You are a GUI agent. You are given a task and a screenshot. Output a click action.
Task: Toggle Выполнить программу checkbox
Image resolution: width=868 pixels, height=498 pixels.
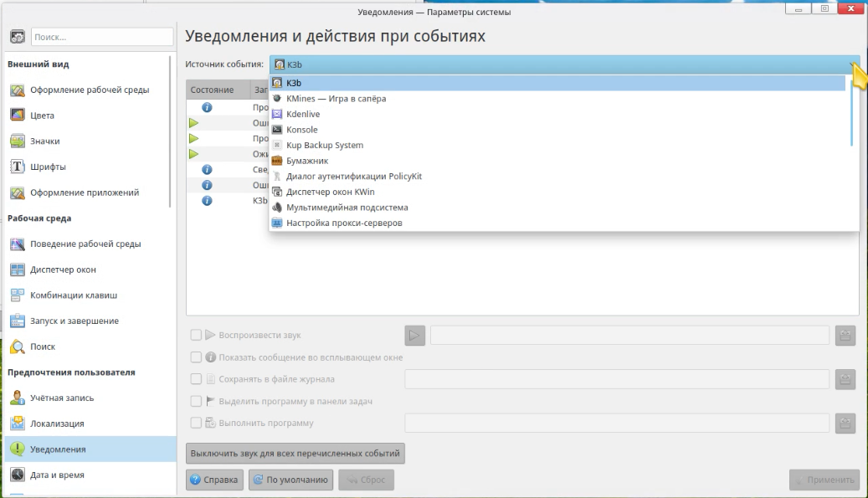[x=196, y=423]
